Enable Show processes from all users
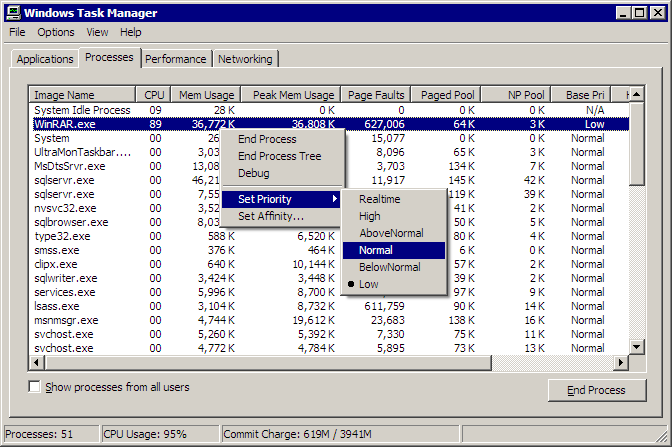672x447 pixels. pyautogui.click(x=34, y=387)
